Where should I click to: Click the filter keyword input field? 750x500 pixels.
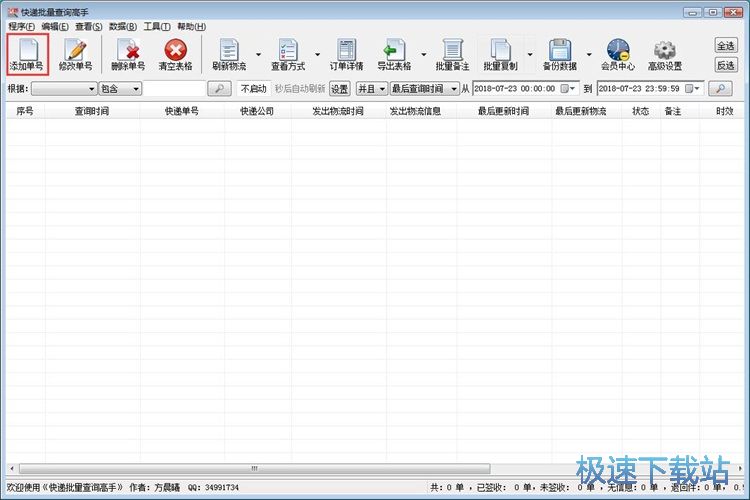174,89
